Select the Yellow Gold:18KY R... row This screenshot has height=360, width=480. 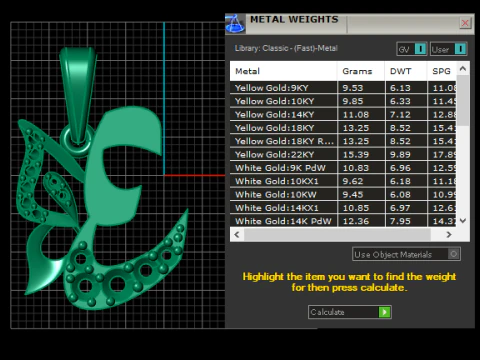pyautogui.click(x=343, y=141)
